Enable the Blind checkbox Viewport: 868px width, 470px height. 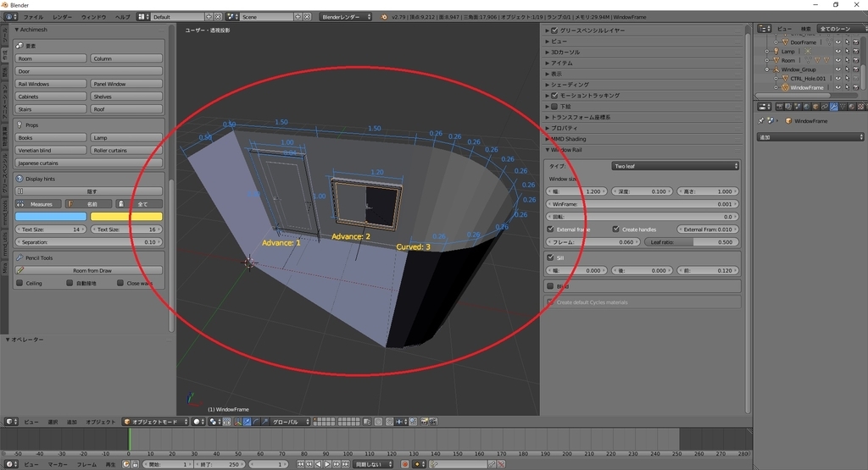tap(550, 286)
